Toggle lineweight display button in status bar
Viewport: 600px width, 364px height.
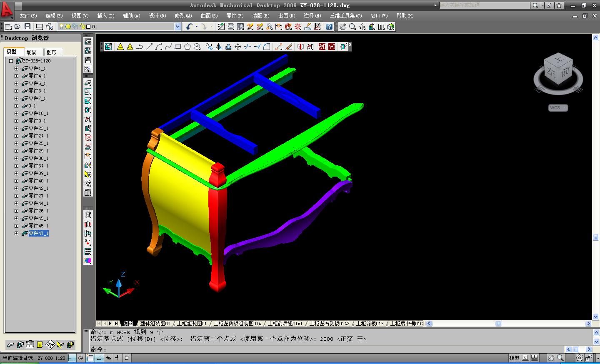(x=117, y=358)
